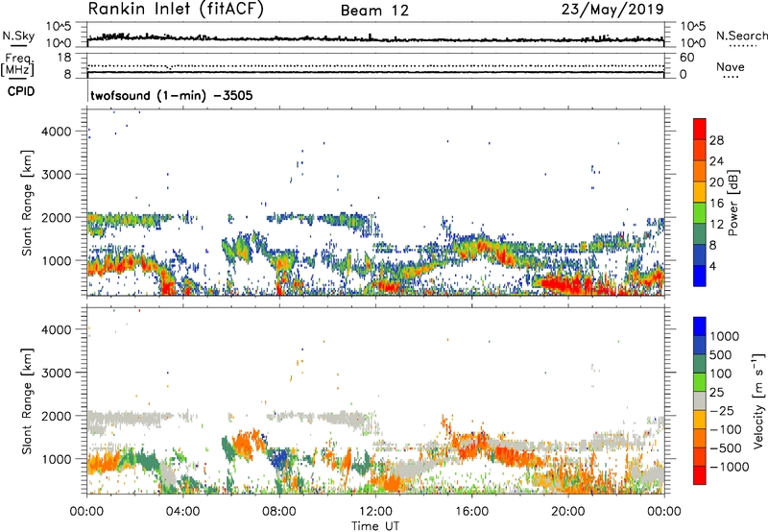Screen dimensions: 768x532
Task: Click the '500' velocity color bar tick
Action: 721,354
